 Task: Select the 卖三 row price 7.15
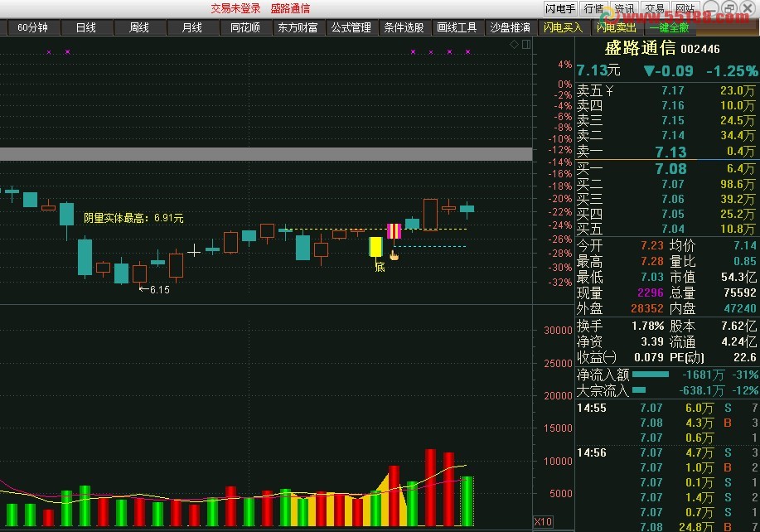(673, 120)
